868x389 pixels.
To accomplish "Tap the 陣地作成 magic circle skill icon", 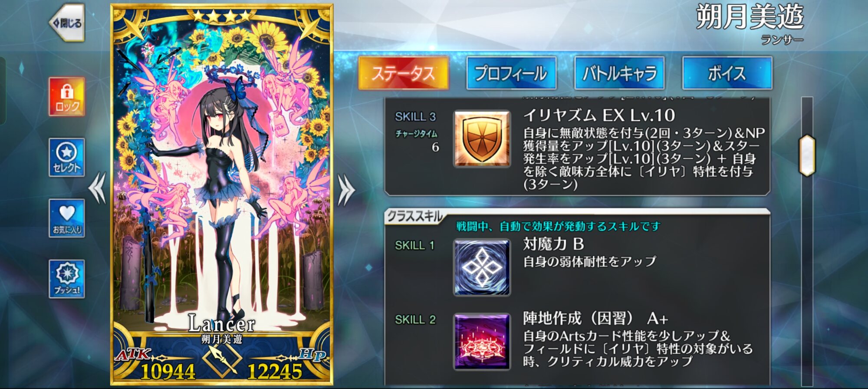I will [x=482, y=342].
